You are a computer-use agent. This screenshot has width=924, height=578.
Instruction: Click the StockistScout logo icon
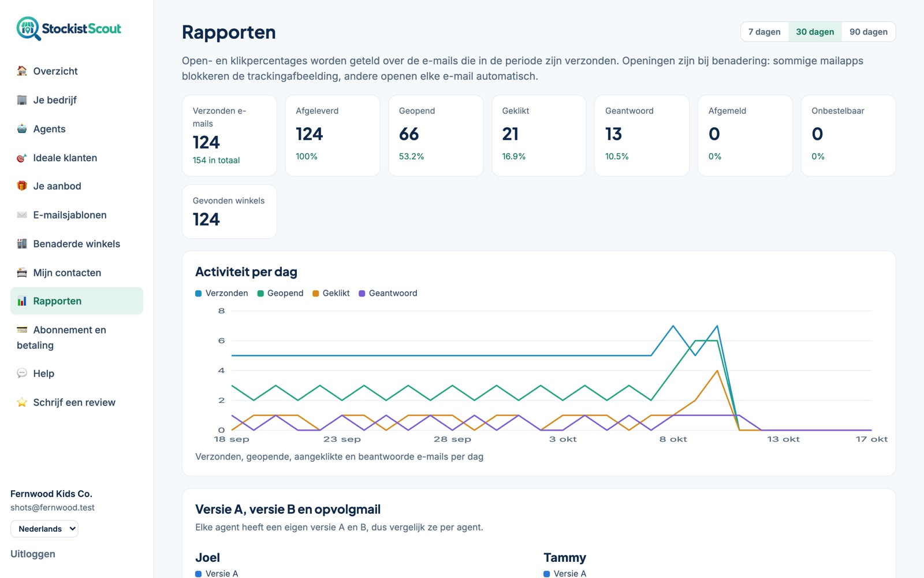click(x=28, y=28)
